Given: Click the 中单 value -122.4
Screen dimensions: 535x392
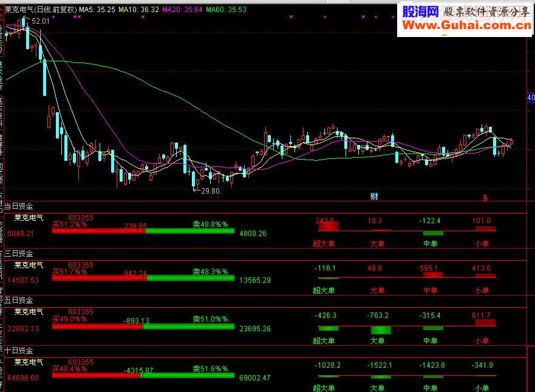Looking at the screenshot, I should pyautogui.click(x=430, y=220).
